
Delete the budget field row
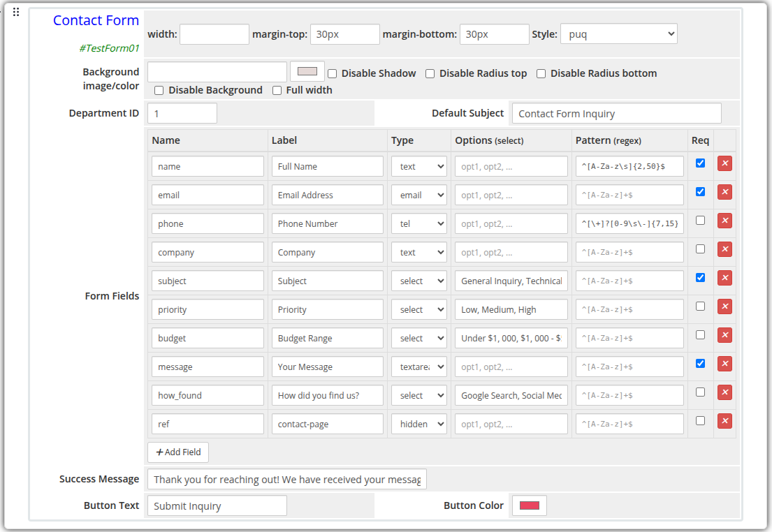(x=724, y=335)
